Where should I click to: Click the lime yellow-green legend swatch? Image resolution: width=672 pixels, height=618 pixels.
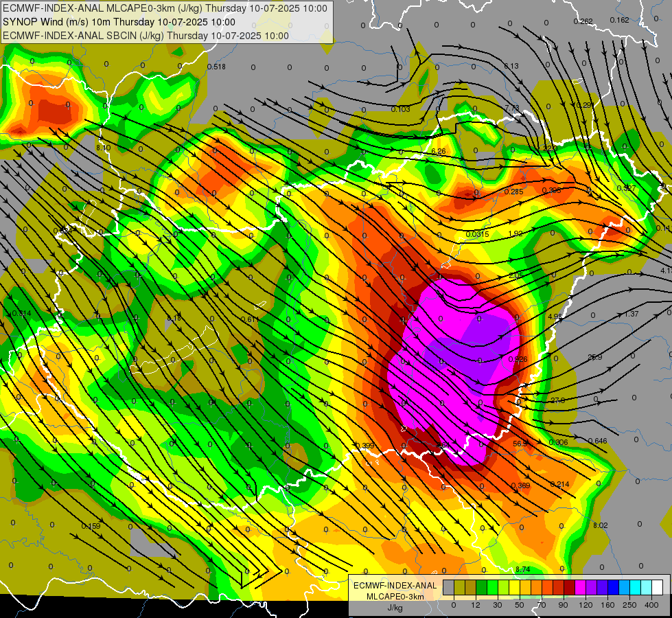point(504,587)
